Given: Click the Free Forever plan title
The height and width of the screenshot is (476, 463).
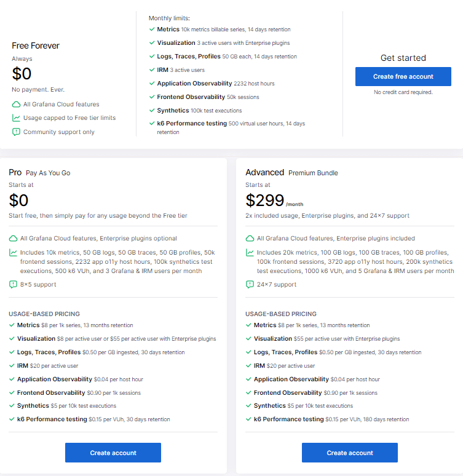Looking at the screenshot, I should point(36,46).
